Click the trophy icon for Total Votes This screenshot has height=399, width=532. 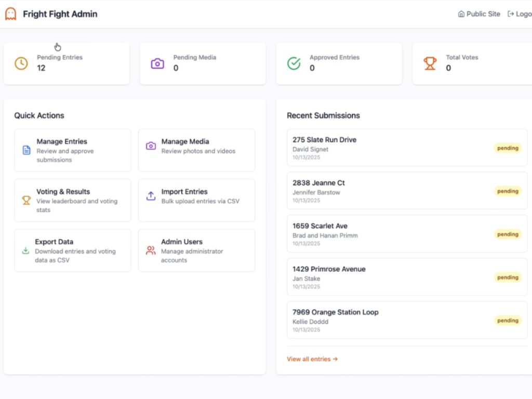430,63
